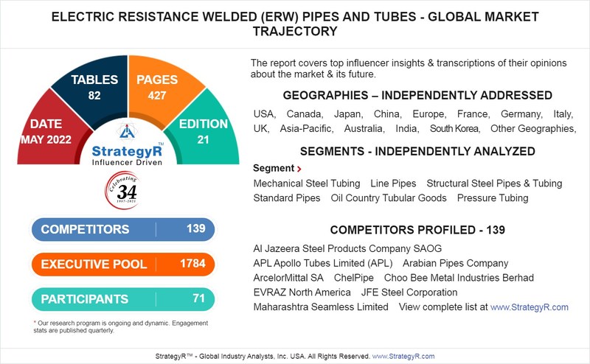Viewport: 590px width, 364px height.
Task: Click the Celebrating 34 anniversary badge
Action: [x=122, y=190]
